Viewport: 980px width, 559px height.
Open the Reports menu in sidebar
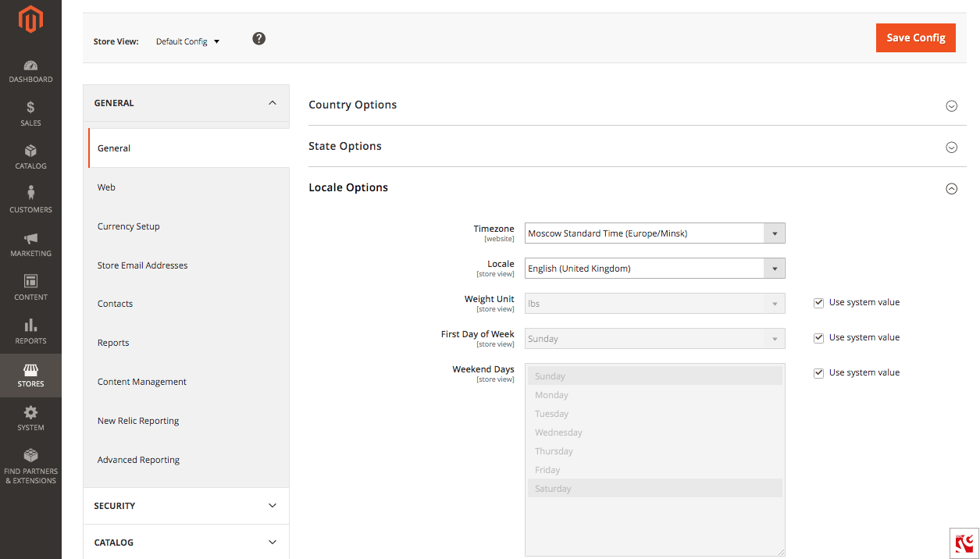(x=30, y=332)
